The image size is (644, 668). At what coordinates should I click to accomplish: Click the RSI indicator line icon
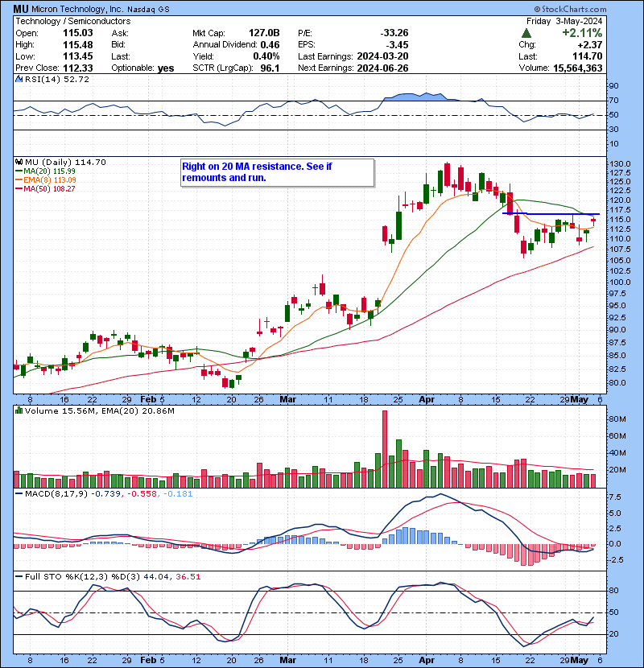pyautogui.click(x=19, y=79)
